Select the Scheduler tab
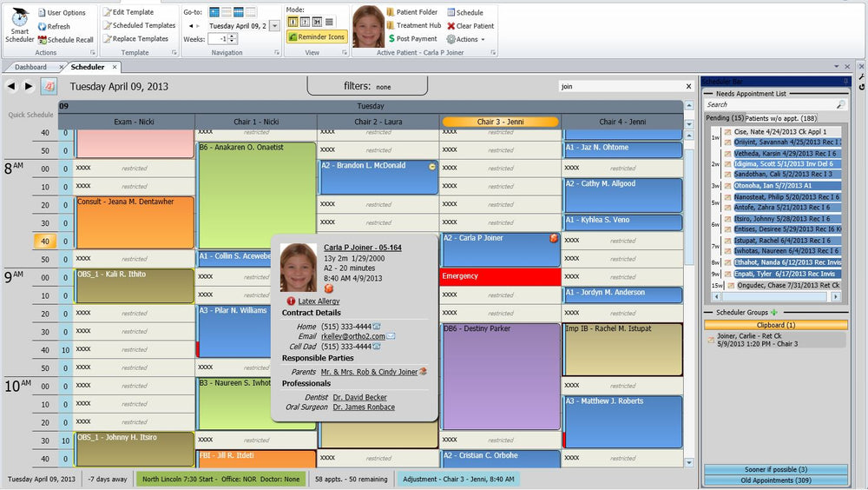The image size is (868, 490). [88, 67]
